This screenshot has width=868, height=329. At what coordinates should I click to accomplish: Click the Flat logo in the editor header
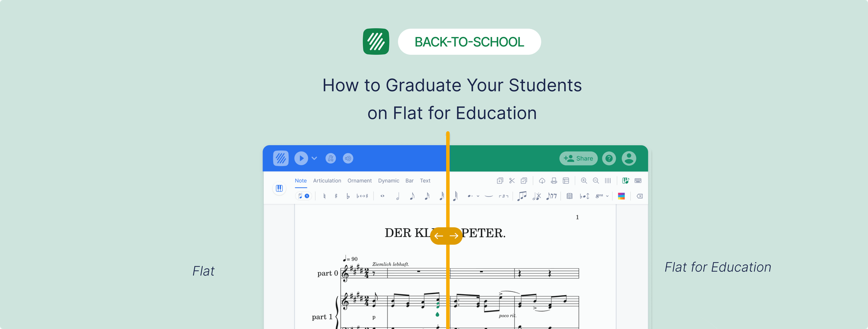tap(281, 158)
